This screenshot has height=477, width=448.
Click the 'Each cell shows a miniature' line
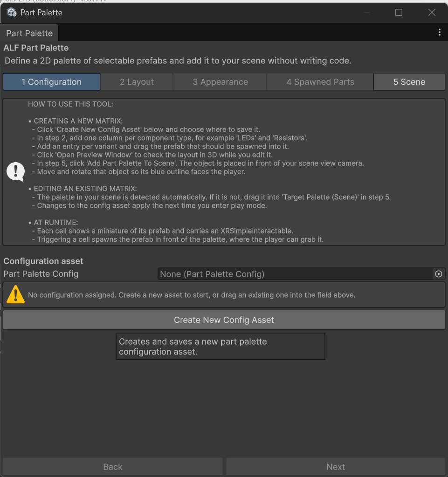(163, 231)
